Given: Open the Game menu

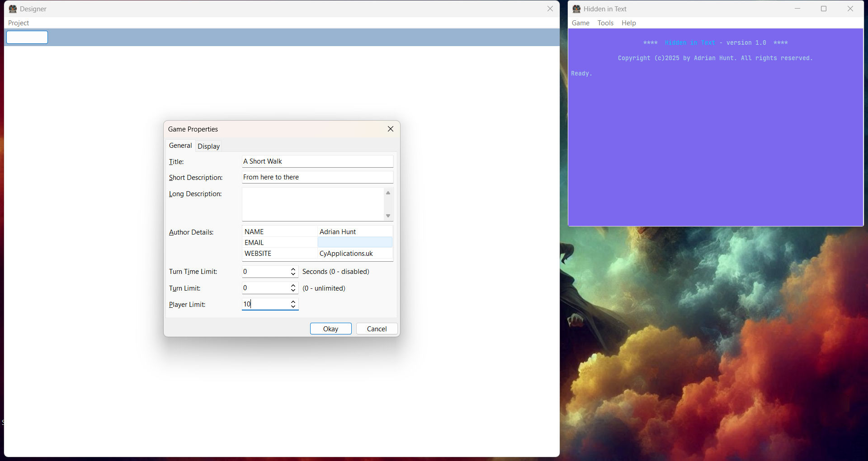Looking at the screenshot, I should 580,23.
